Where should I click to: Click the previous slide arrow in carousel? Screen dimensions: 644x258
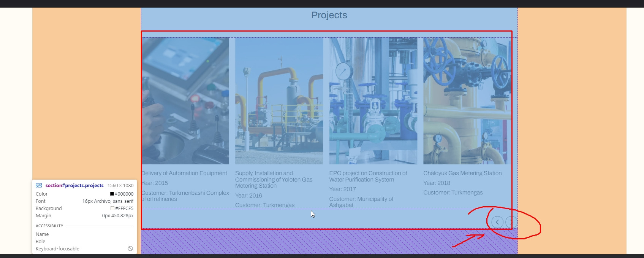click(497, 222)
